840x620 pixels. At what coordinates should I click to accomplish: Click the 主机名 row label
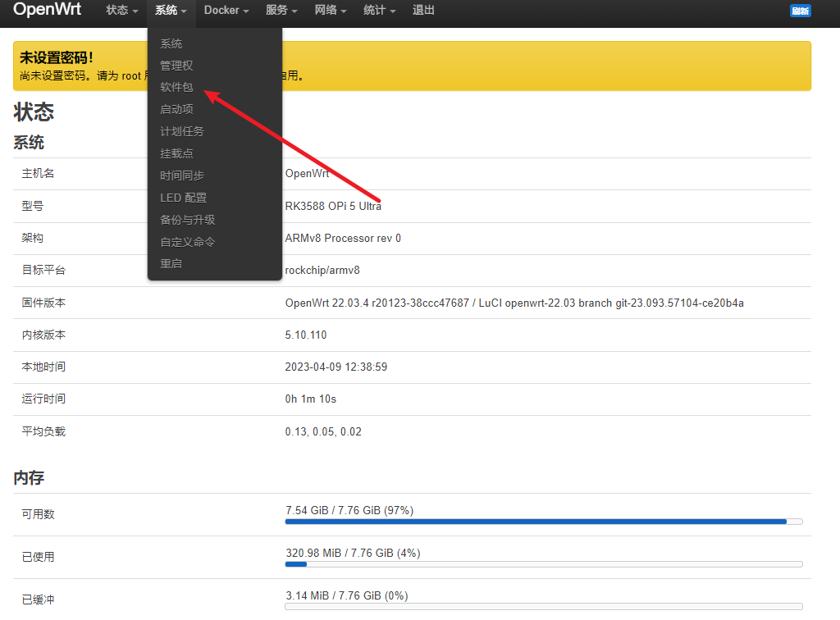point(38,174)
